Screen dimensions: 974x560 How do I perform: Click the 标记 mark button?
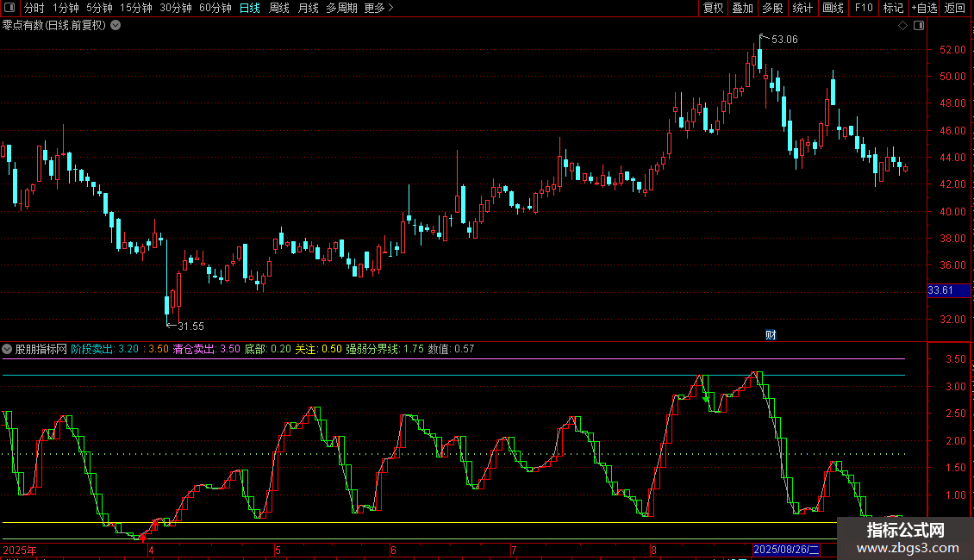tap(893, 8)
